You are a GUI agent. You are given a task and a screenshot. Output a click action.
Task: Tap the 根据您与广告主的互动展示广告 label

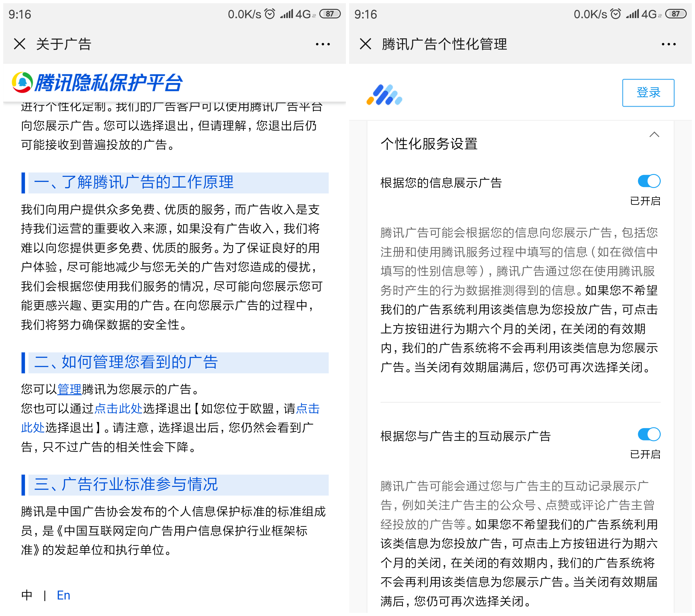coord(466,436)
